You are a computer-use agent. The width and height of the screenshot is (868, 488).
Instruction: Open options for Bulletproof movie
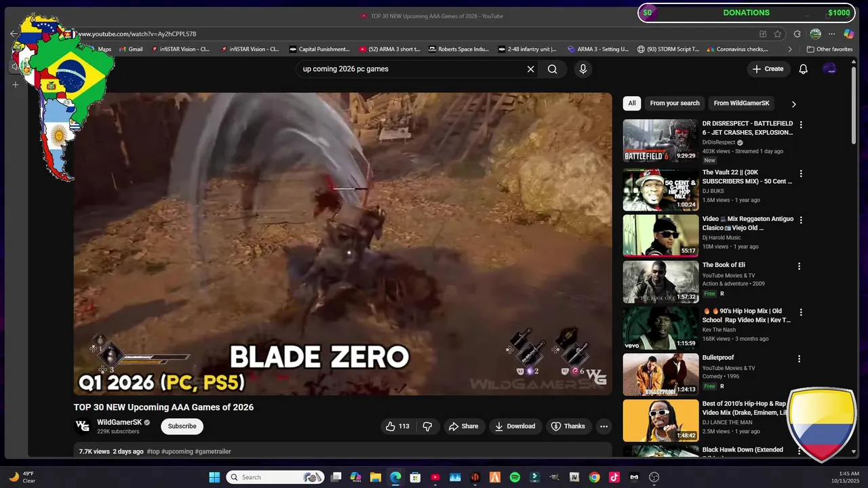click(x=800, y=359)
